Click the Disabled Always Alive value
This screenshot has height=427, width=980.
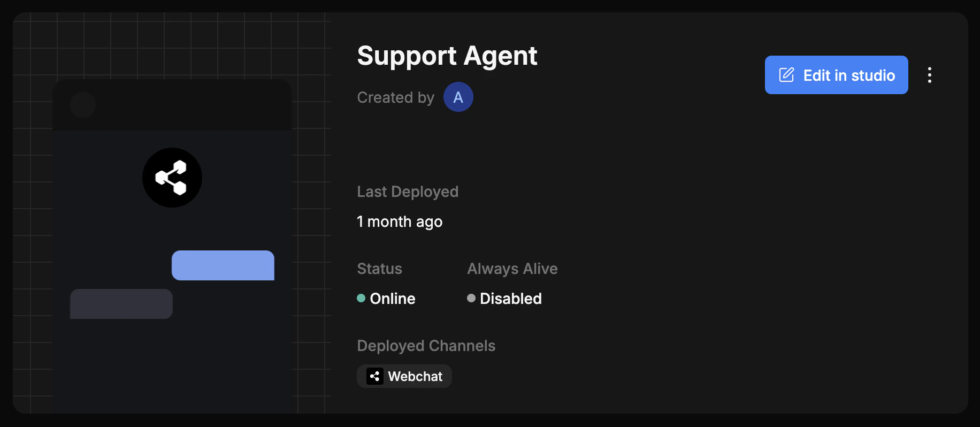click(511, 299)
